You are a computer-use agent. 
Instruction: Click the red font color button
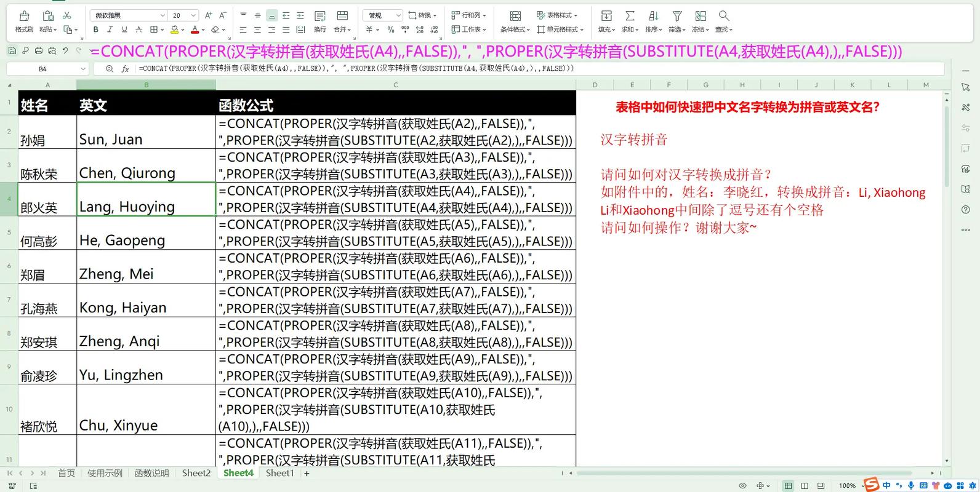pos(195,30)
